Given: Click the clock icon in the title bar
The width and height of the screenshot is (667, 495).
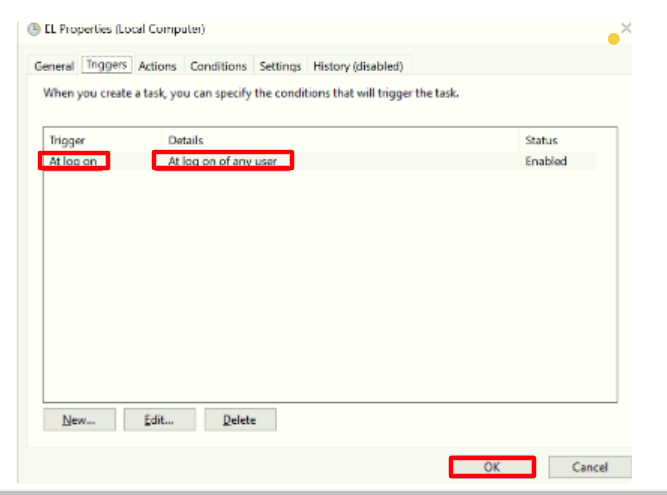Looking at the screenshot, I should [35, 29].
